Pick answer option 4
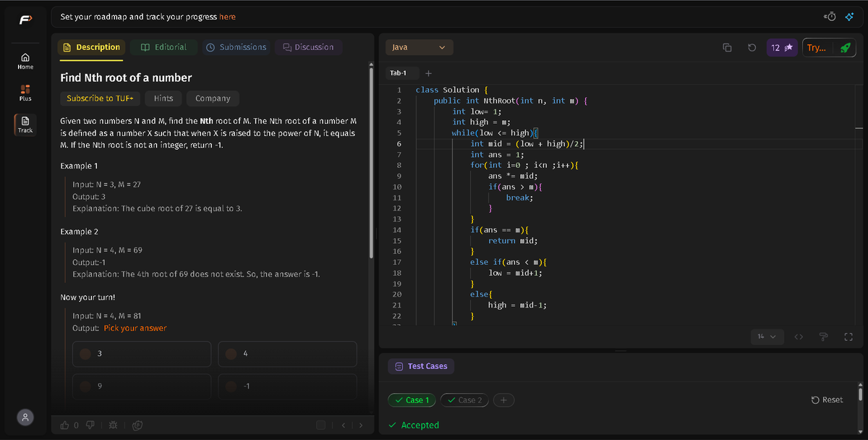 click(x=287, y=353)
